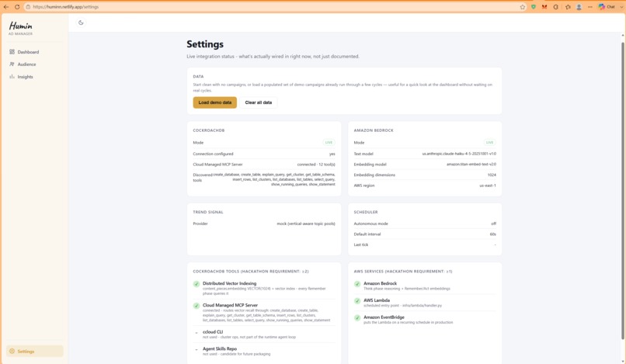The width and height of the screenshot is (626, 364).
Task: Click the Discovered tools list text
Action: [x=274, y=179]
